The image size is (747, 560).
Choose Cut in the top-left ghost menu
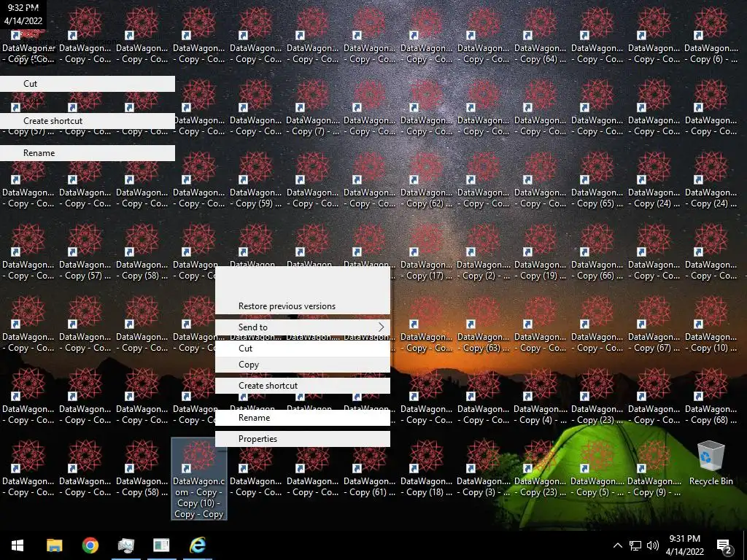click(x=88, y=84)
